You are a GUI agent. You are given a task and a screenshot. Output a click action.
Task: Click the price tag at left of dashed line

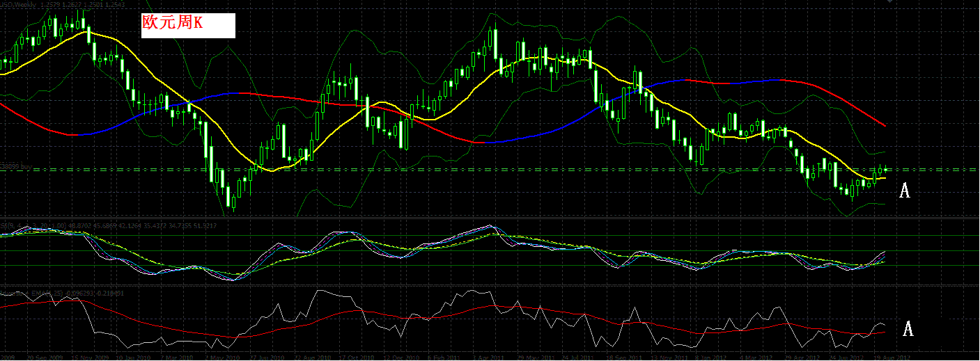17,166
